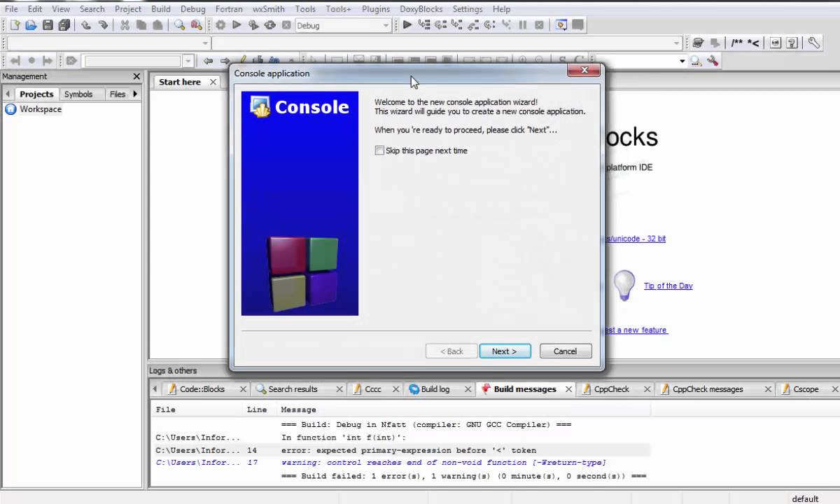Open the Fortran menu
Screen dimensions: 840x504
[x=229, y=9]
